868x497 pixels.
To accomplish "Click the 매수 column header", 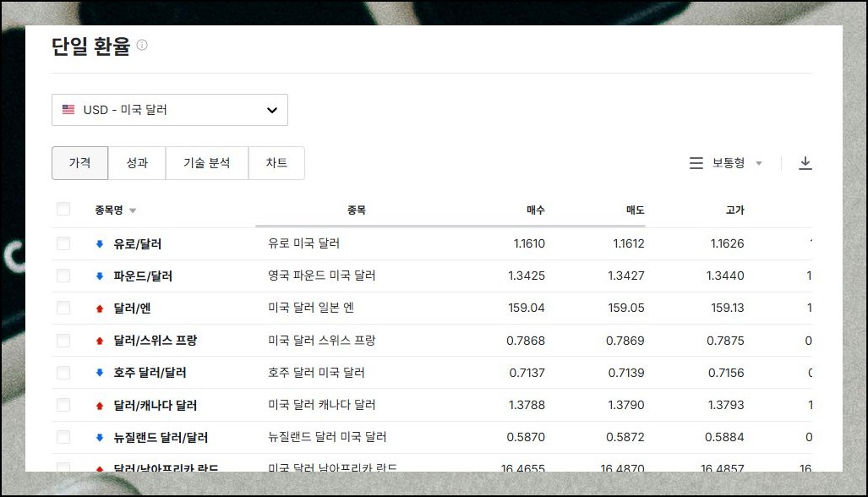I will [x=535, y=210].
